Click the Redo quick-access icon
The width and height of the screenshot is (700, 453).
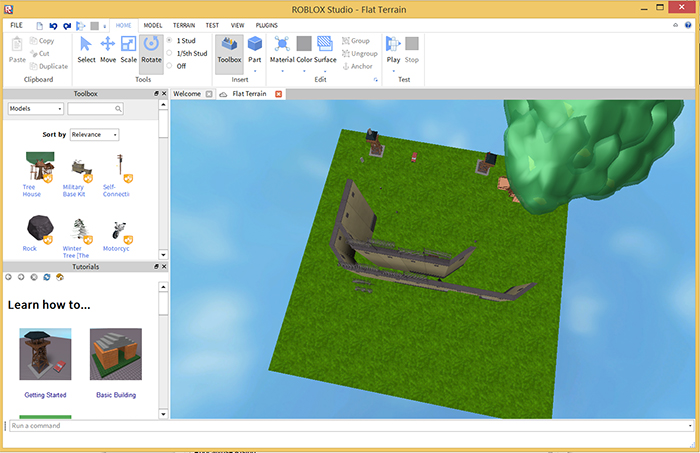67,26
